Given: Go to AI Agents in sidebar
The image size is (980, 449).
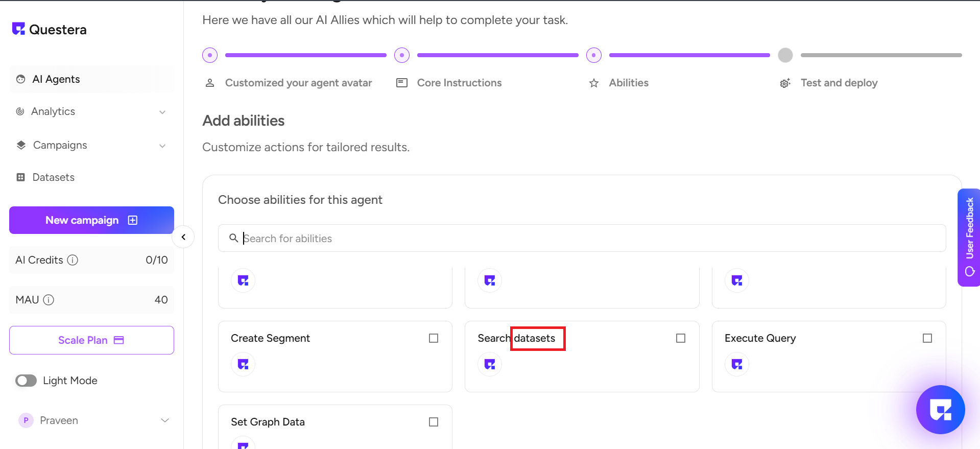Looking at the screenshot, I should point(56,79).
